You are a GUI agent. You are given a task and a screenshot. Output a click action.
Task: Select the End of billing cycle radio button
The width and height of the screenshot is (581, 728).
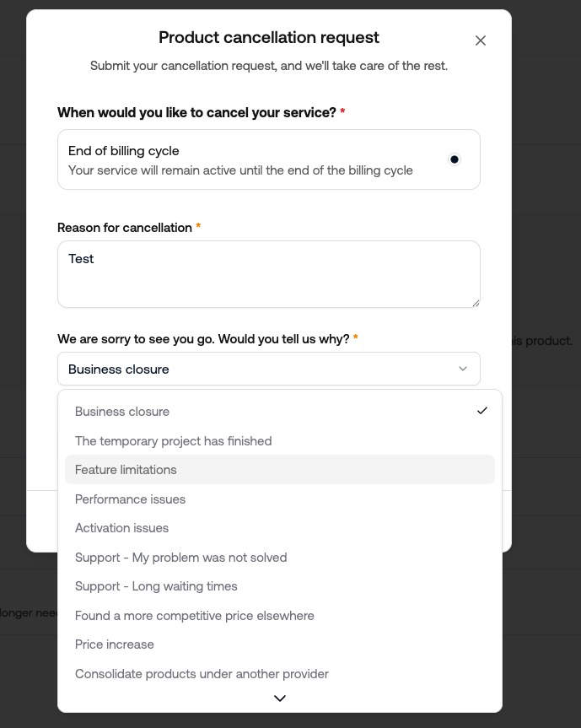(x=455, y=159)
